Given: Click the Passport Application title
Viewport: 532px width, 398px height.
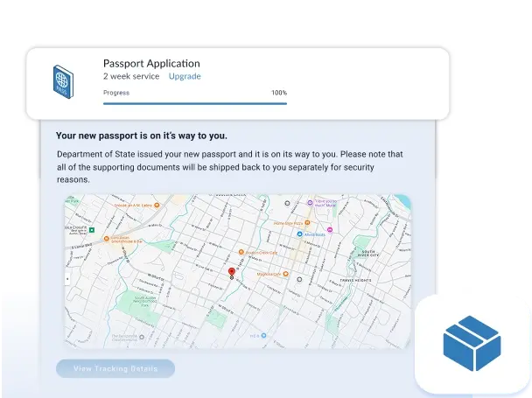Looking at the screenshot, I should coord(151,63).
